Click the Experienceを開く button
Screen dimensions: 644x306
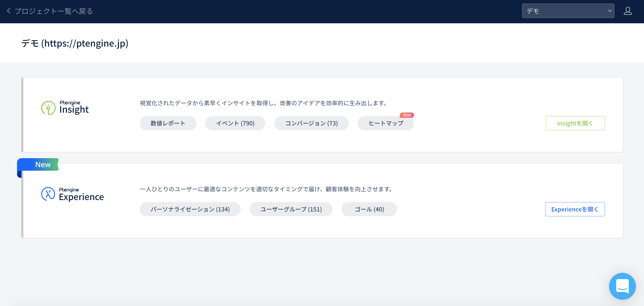tap(575, 209)
